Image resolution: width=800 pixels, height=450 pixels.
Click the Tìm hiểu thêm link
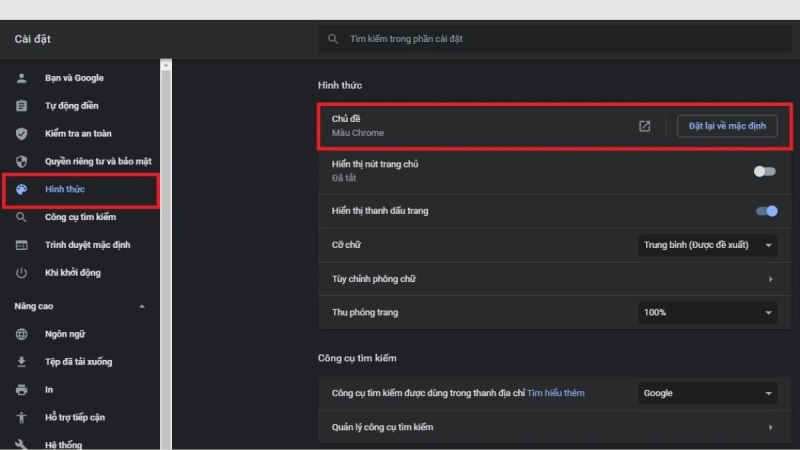pyautogui.click(x=556, y=394)
